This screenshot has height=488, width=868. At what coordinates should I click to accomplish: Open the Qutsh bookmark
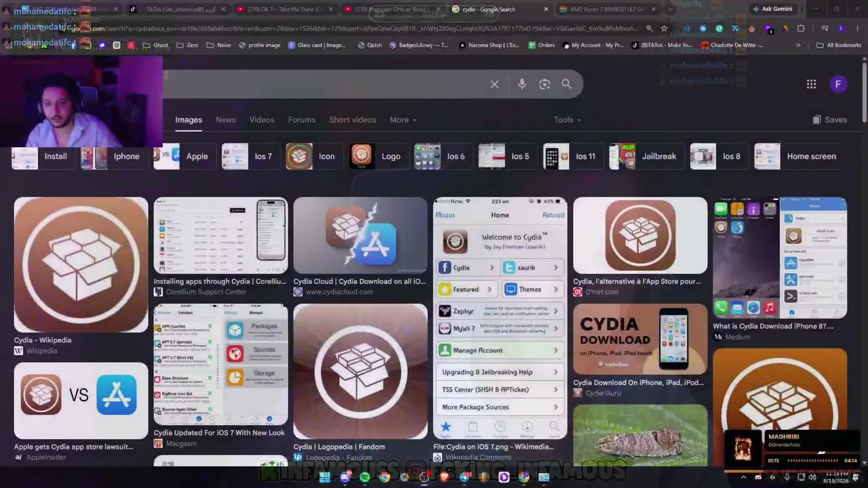pos(369,45)
